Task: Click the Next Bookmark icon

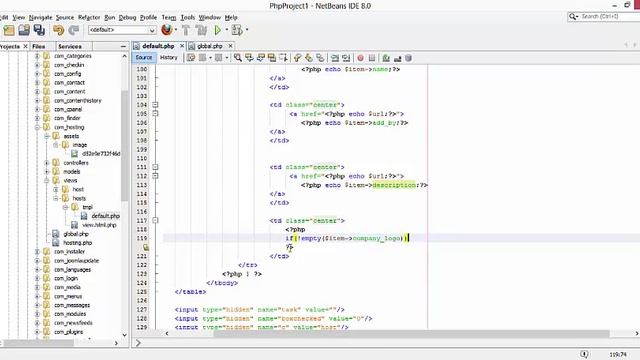Action: tap(309, 58)
